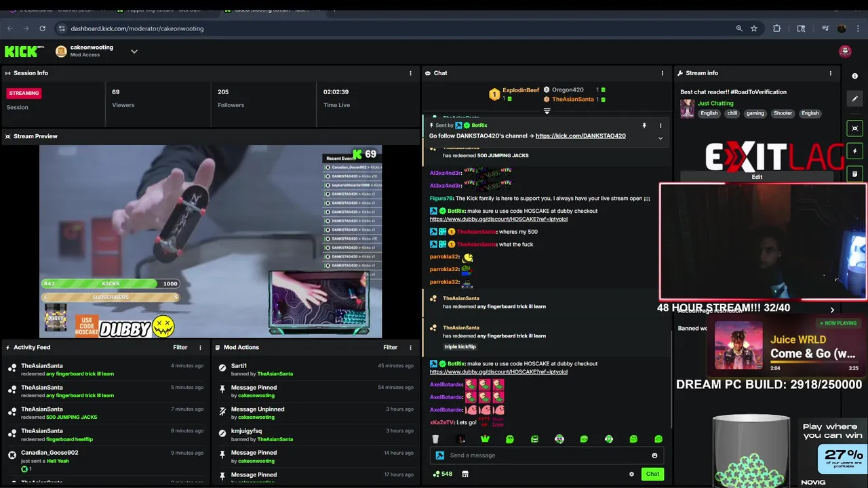Click the STREAMING status badge

(x=24, y=93)
